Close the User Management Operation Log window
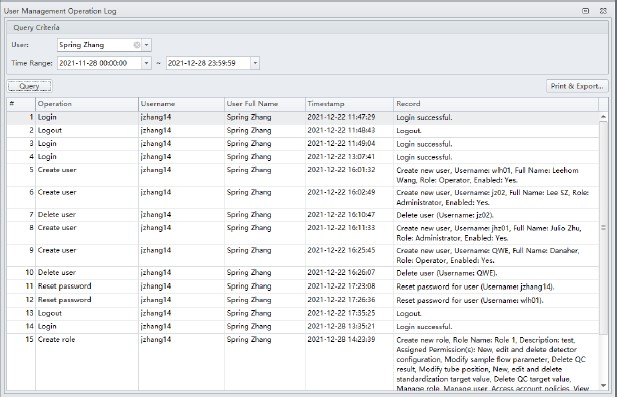This screenshot has width=617, height=397. click(x=603, y=11)
